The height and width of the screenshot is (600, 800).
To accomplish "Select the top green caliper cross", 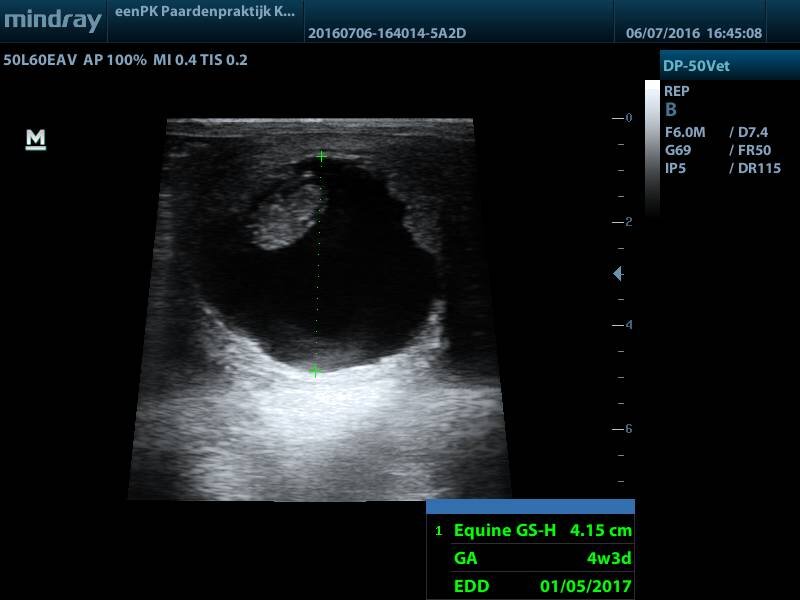I will pyautogui.click(x=321, y=156).
